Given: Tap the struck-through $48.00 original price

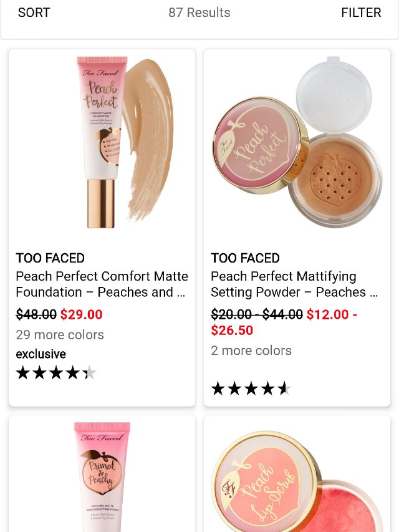Looking at the screenshot, I should 36,314.
